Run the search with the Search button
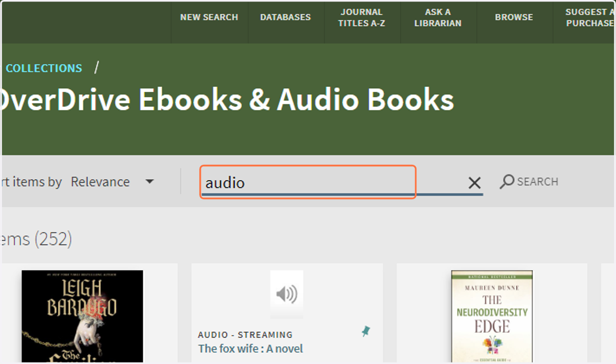616x364 pixels. [x=529, y=182]
